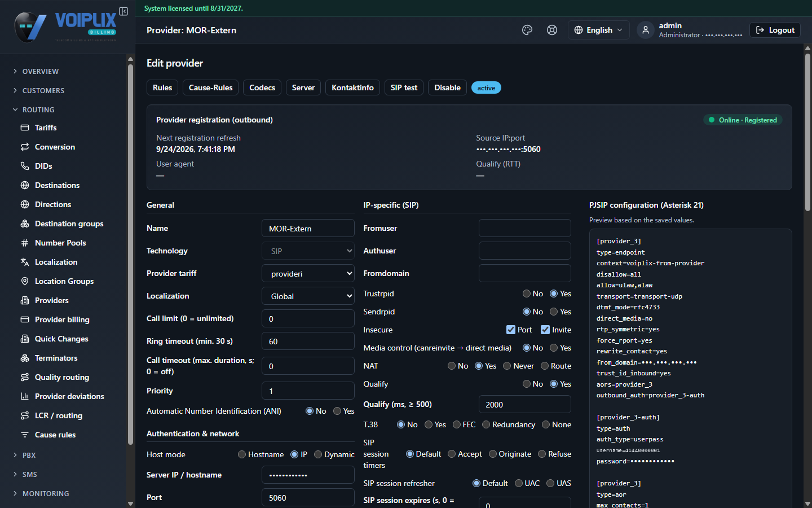The width and height of the screenshot is (812, 508).
Task: Set Trustrpid to No
Action: (x=527, y=294)
